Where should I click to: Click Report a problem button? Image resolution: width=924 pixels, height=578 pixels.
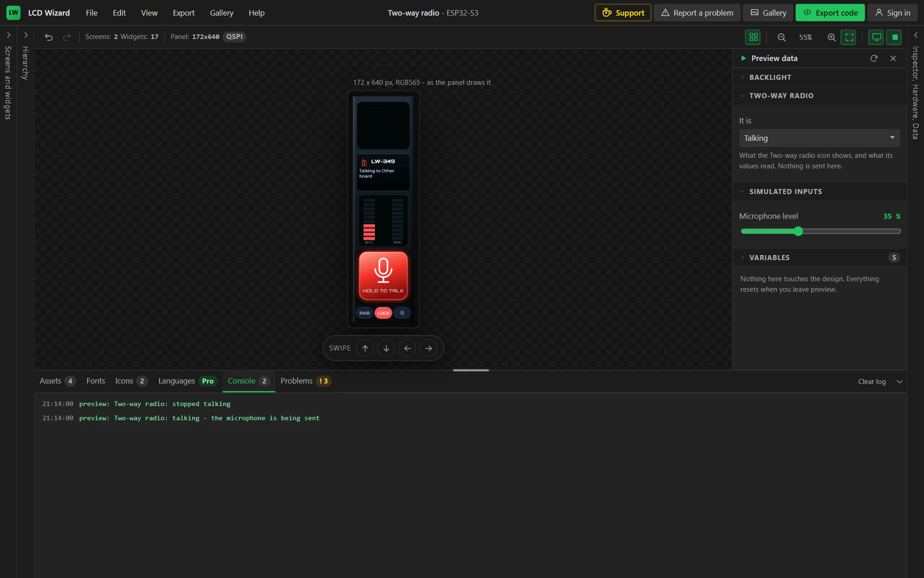pyautogui.click(x=697, y=13)
